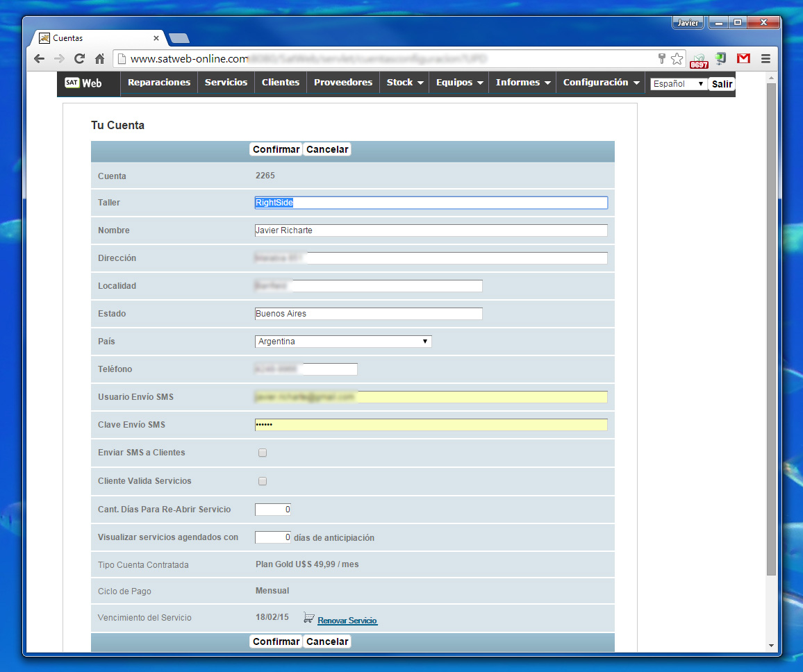This screenshot has height=672, width=803.
Task: Click the Nombre field with Javier Richarte
Action: [x=431, y=230]
